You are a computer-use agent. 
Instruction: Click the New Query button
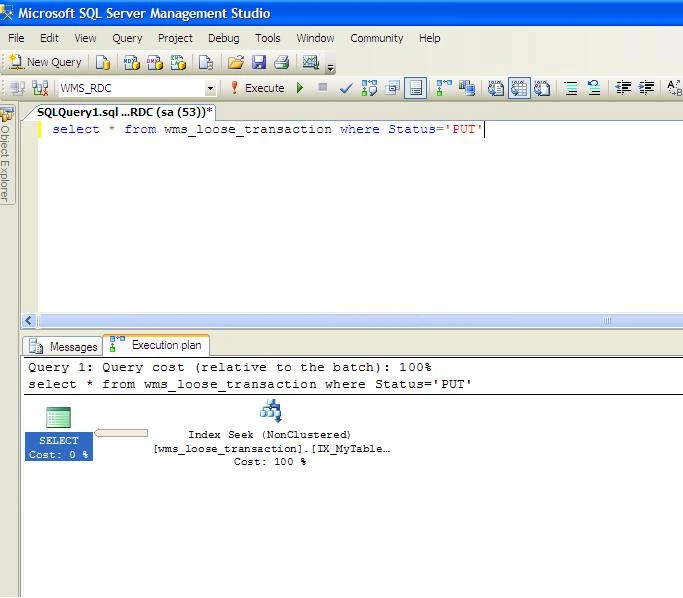(45, 62)
